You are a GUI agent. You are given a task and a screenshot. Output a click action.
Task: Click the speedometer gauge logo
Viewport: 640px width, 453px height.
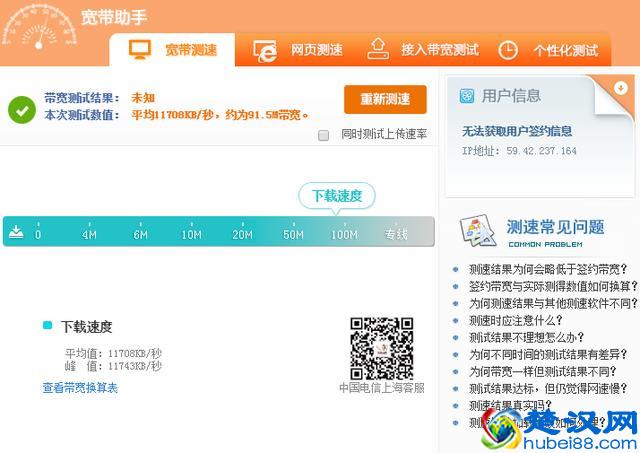[39, 29]
